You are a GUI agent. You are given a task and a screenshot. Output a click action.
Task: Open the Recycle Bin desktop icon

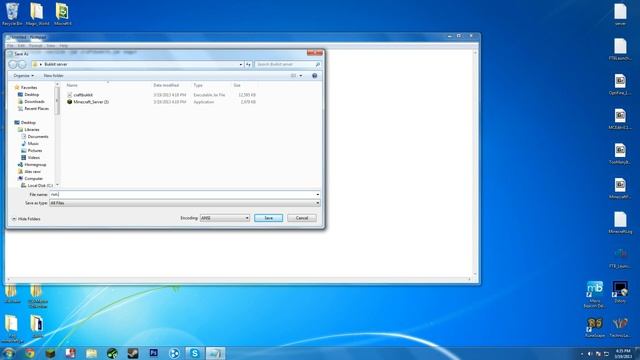(12, 14)
